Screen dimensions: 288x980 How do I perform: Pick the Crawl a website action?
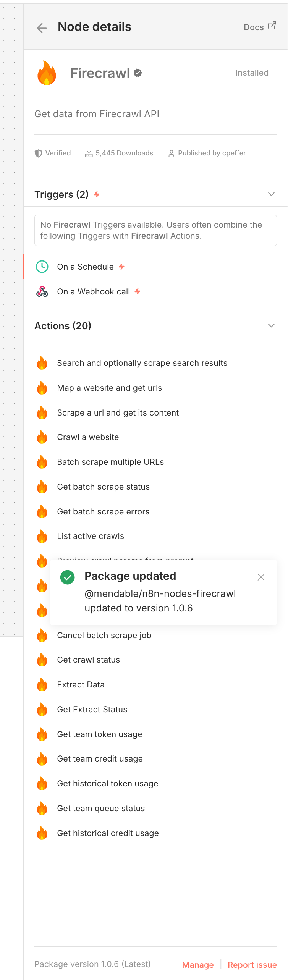click(88, 437)
